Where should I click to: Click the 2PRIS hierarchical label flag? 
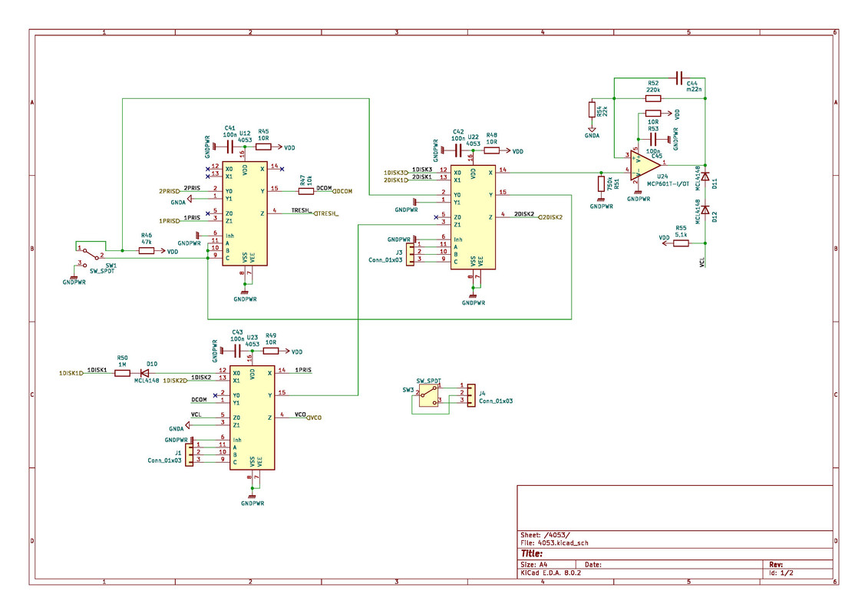170,192
